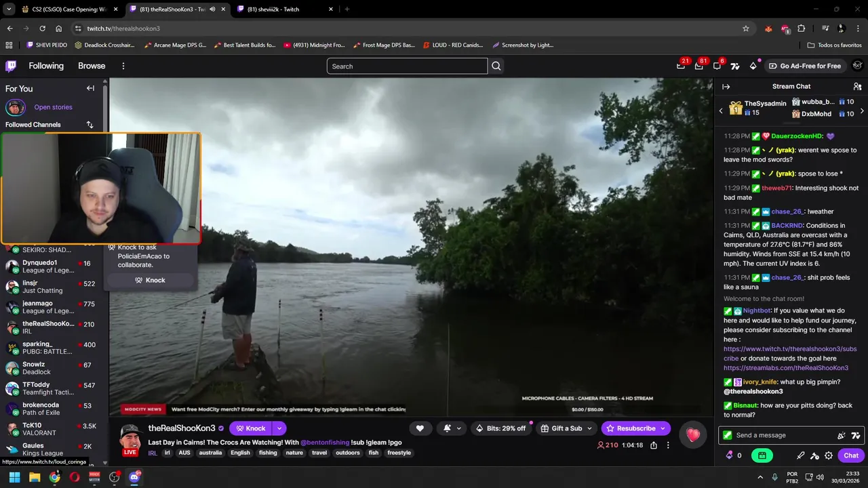Open the Following tab

[x=46, y=66]
